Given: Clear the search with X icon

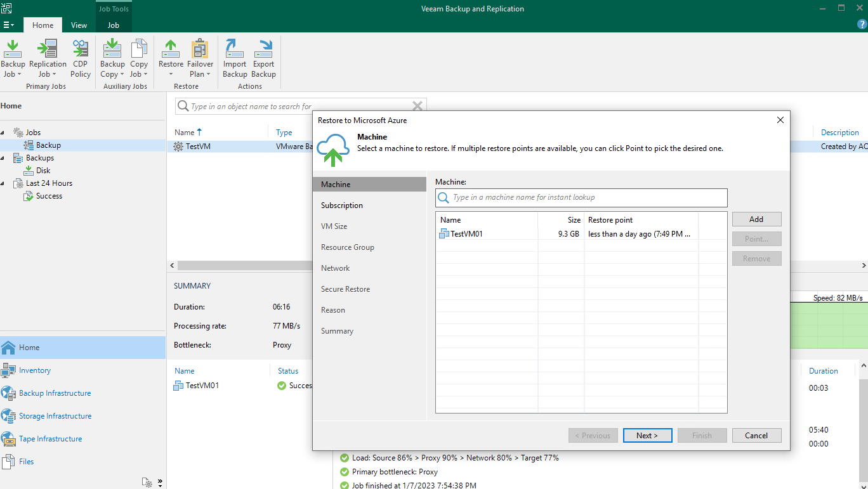Looking at the screenshot, I should point(418,107).
